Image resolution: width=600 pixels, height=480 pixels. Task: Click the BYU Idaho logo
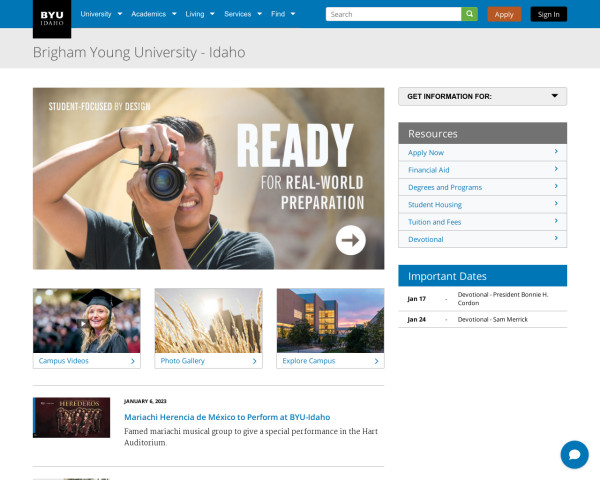[52, 14]
